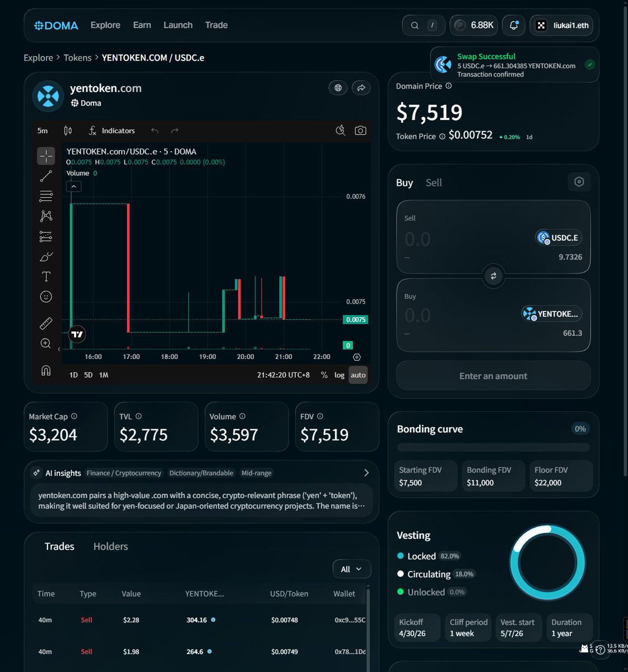This screenshot has height=672, width=628.
Task: Collapse the chart legend with caret button
Action: [x=74, y=186]
